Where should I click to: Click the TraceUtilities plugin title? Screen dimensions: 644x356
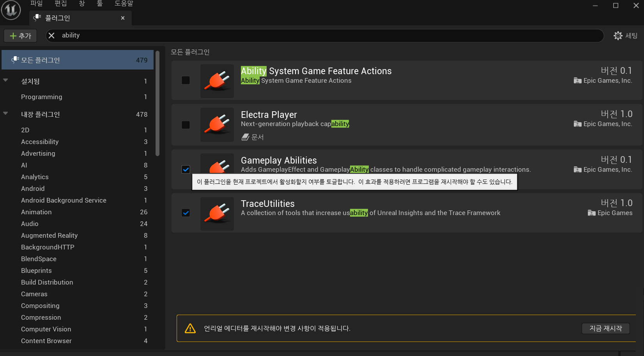(x=268, y=203)
